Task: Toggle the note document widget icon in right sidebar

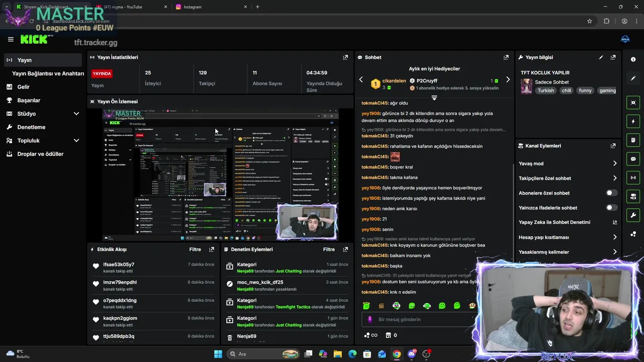Action: 633,140
